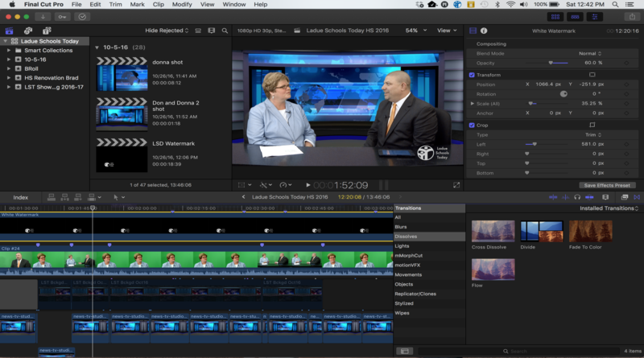Expand the Scale (All) disclosure triangle
This screenshot has width=644, height=358.
click(472, 104)
